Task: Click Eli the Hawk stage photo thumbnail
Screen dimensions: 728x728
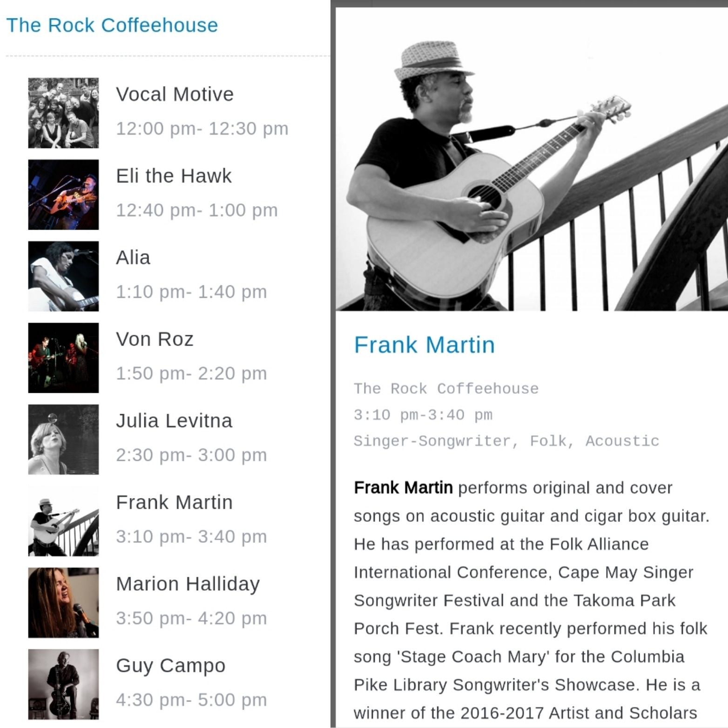Action: pos(63,195)
